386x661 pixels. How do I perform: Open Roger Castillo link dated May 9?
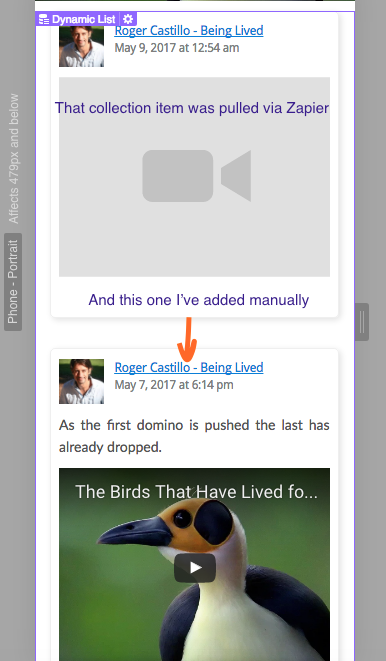coord(189,30)
